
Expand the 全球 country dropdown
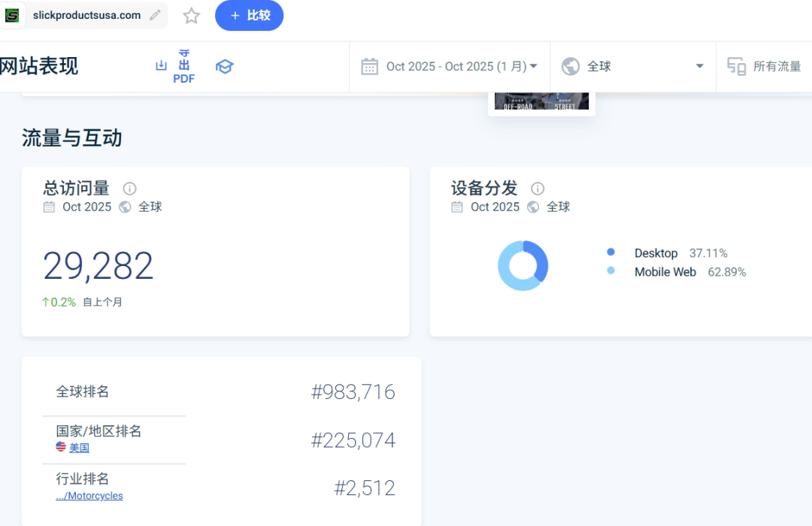pyautogui.click(x=633, y=67)
